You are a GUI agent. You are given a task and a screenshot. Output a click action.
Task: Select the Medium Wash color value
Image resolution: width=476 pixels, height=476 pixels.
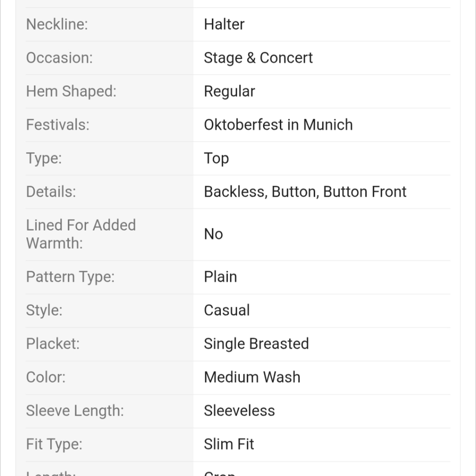(252, 377)
